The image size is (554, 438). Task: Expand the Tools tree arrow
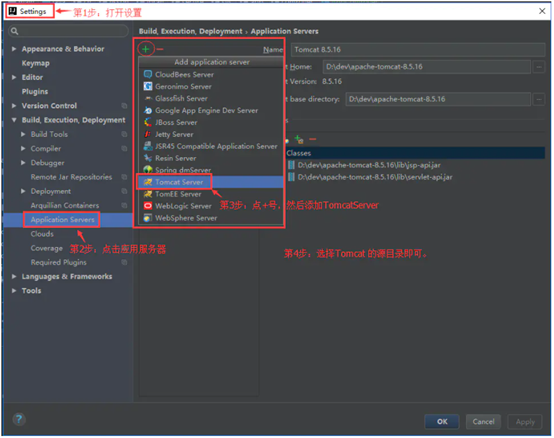click(14, 290)
